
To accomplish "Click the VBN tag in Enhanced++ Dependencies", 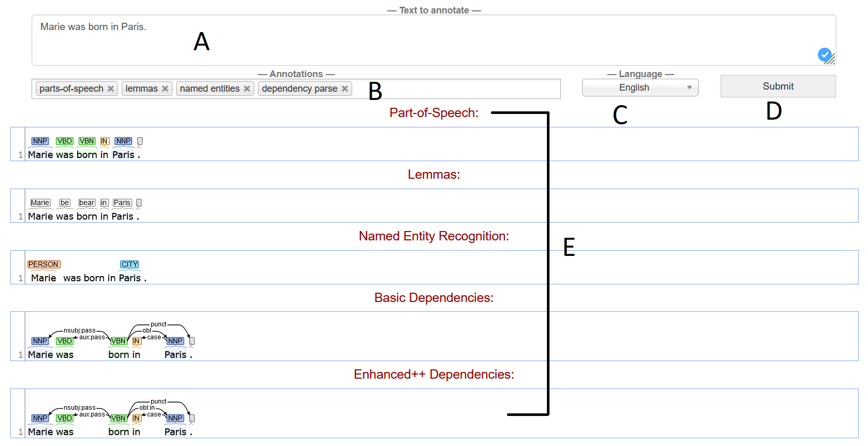I will (x=119, y=418).
